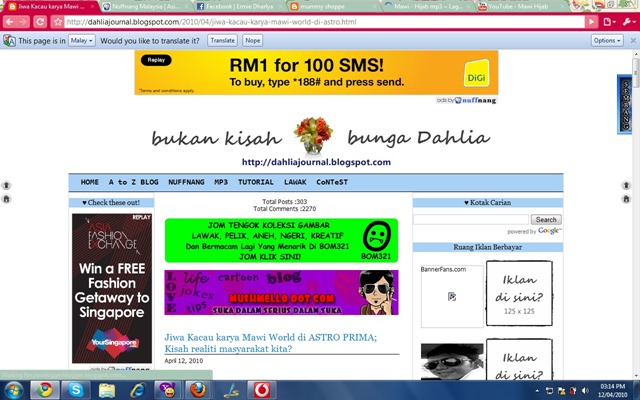Click the purple Mushmello Dot Com banner
This screenshot has width=640, height=400.
281,292
